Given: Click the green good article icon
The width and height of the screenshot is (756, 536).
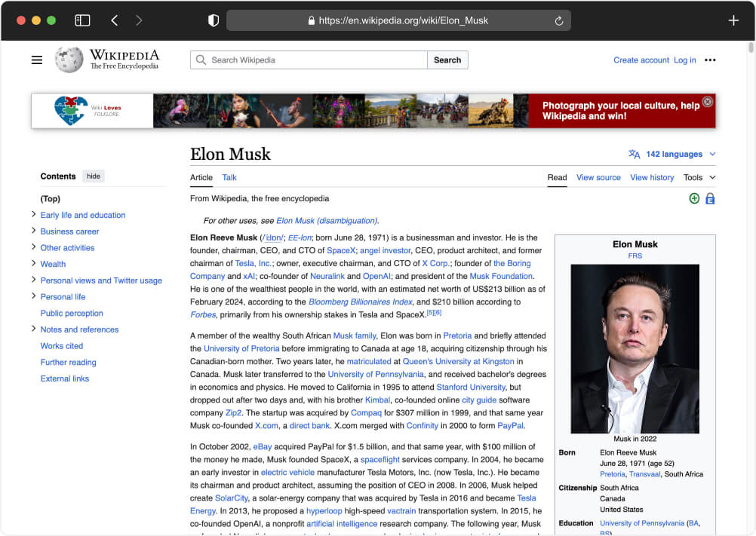Looking at the screenshot, I should pyautogui.click(x=693, y=198).
